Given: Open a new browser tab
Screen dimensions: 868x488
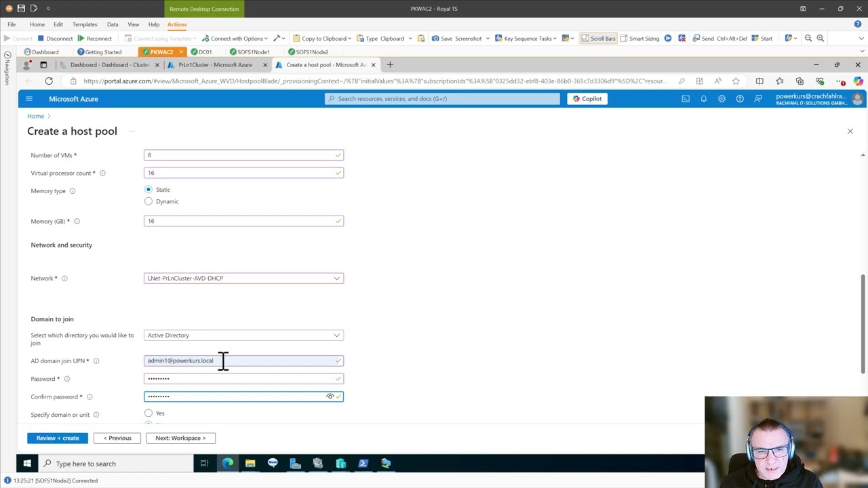Looking at the screenshot, I should pyautogui.click(x=390, y=64).
